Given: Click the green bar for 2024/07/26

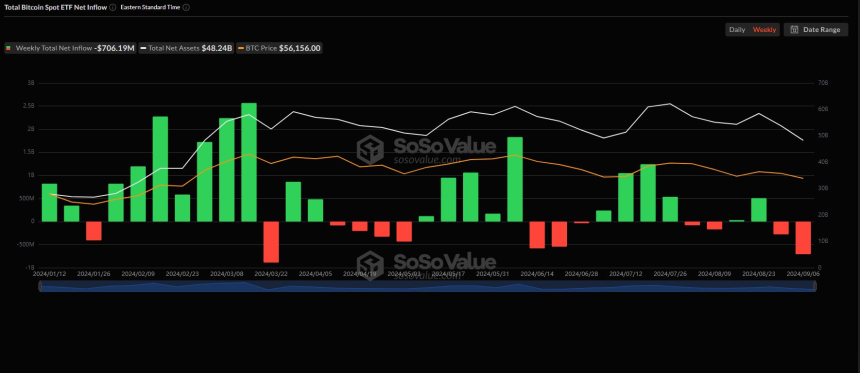Looking at the screenshot, I should coord(670,209).
